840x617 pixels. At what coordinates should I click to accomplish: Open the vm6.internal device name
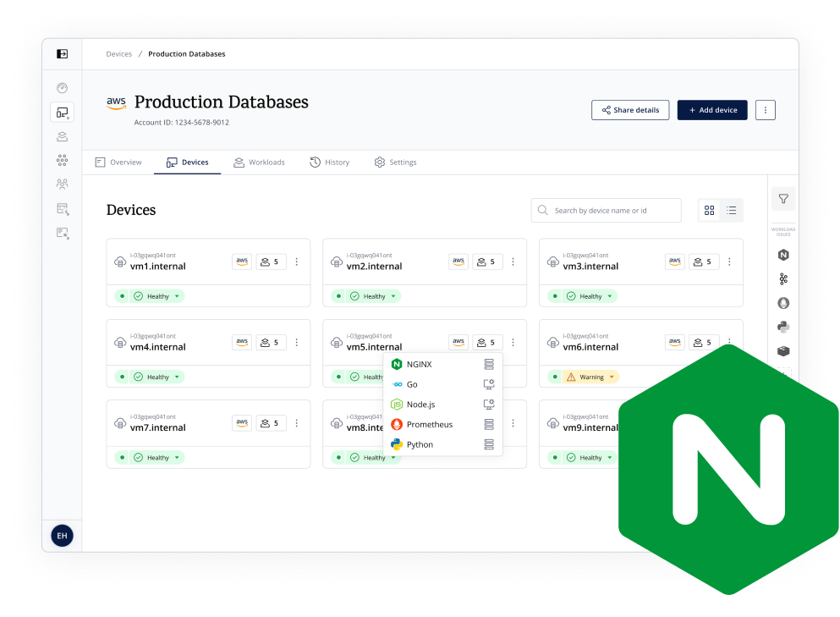point(591,347)
